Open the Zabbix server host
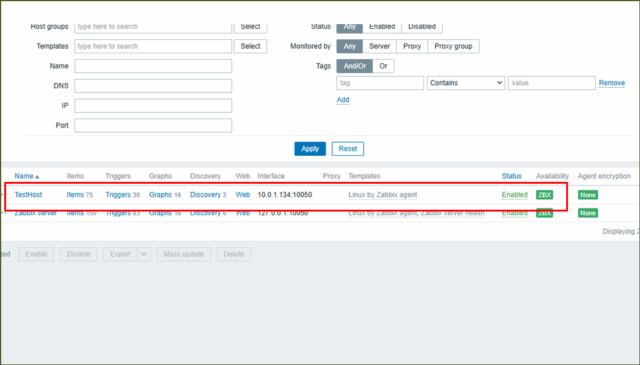640x365 pixels. [x=36, y=213]
